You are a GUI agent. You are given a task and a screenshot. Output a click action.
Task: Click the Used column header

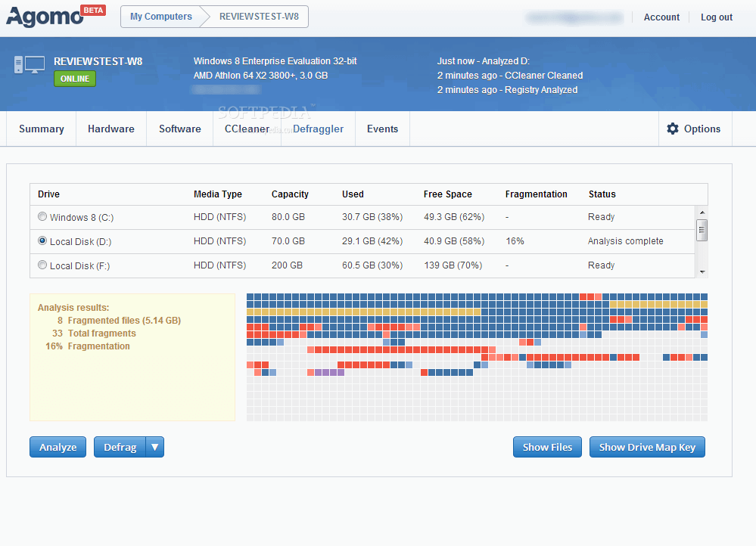353,194
